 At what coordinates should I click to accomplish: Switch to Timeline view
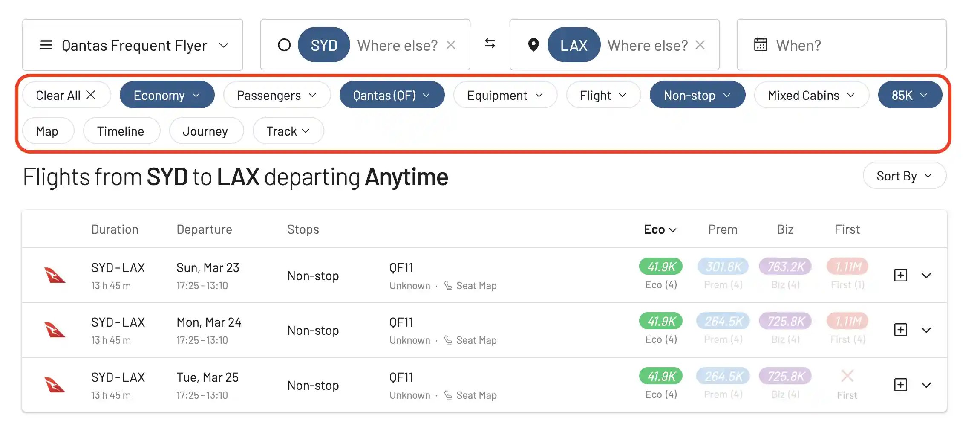click(121, 131)
